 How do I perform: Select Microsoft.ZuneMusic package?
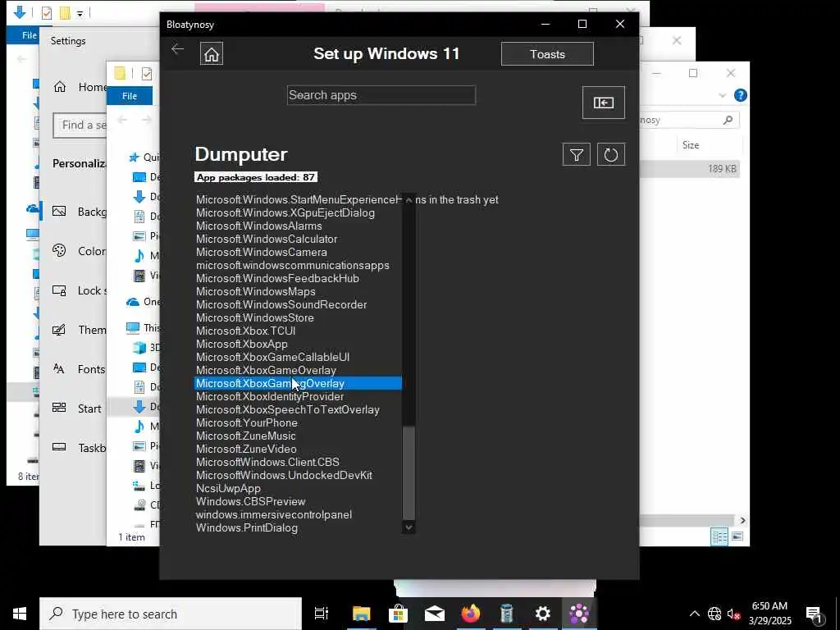(x=246, y=436)
